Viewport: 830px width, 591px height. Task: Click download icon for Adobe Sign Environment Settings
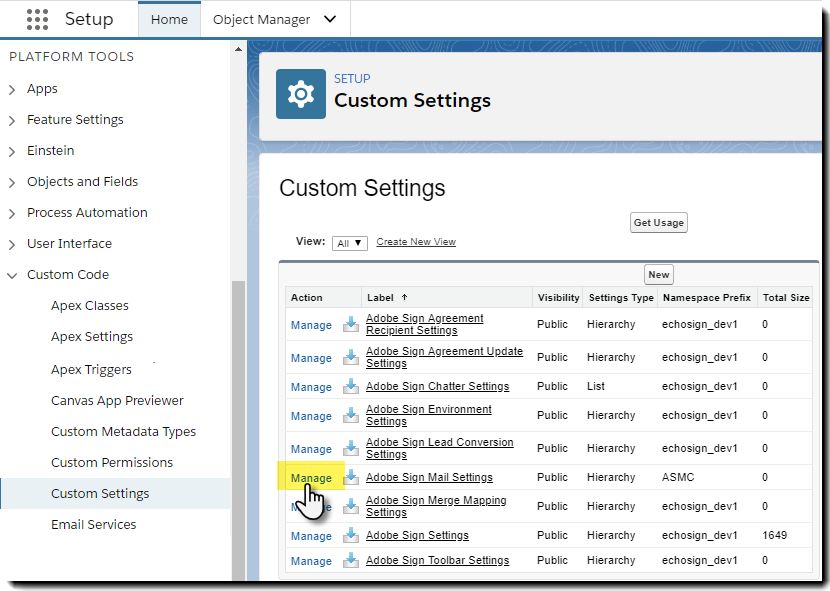350,415
